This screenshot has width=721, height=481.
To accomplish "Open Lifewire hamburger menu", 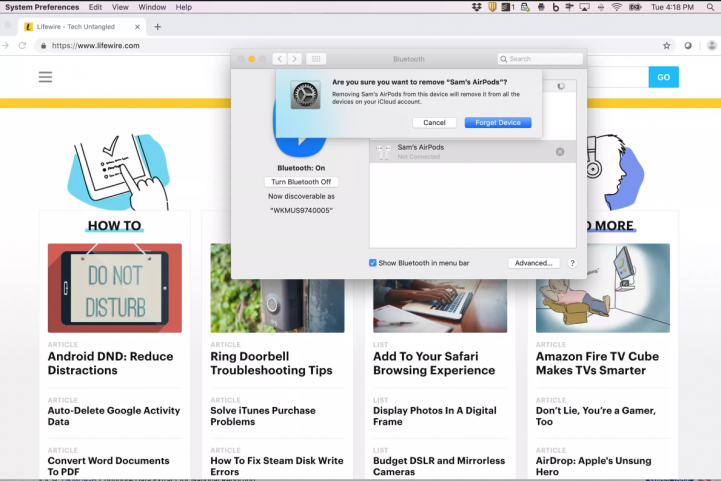I will click(45, 77).
